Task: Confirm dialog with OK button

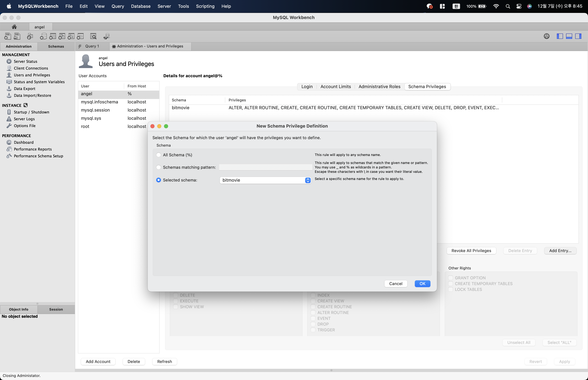Action: (422, 284)
